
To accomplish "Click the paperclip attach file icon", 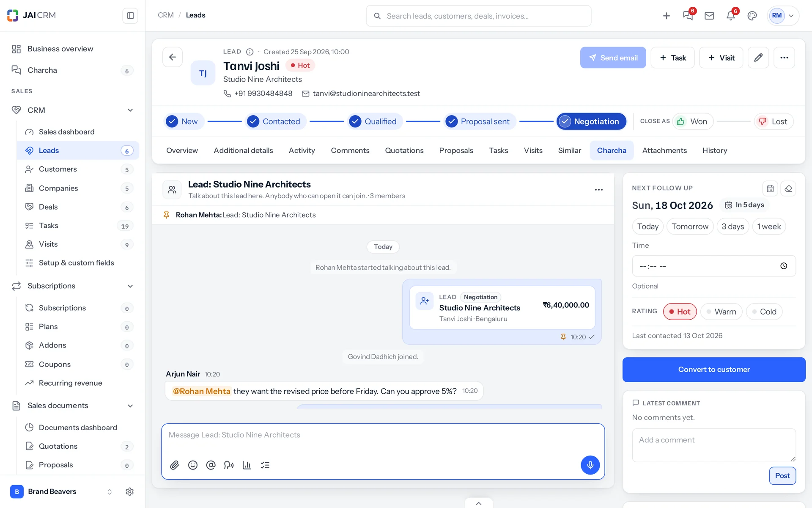I will [175, 465].
